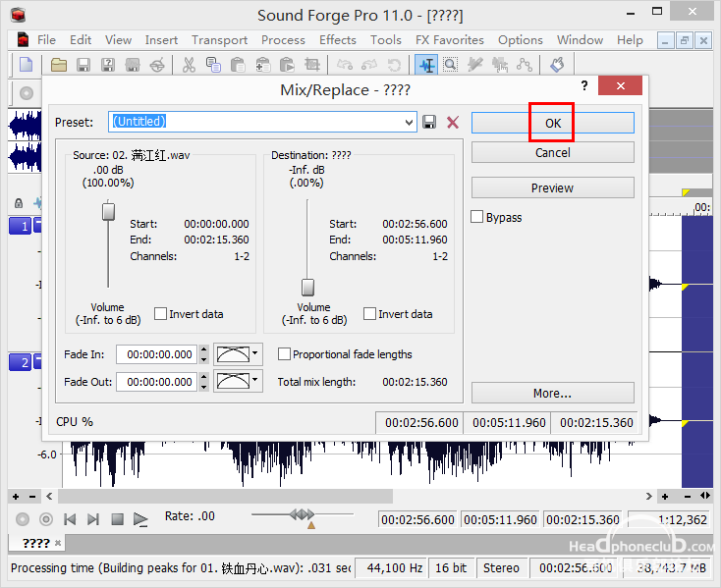The height and width of the screenshot is (588, 721).
Task: Open the Edit menu
Action: click(81, 40)
